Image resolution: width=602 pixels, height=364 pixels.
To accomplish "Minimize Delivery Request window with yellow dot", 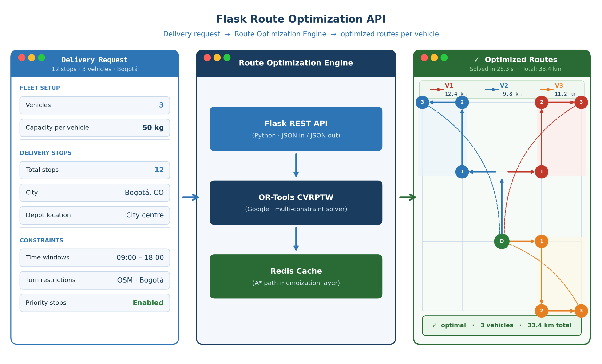I will tap(32, 58).
